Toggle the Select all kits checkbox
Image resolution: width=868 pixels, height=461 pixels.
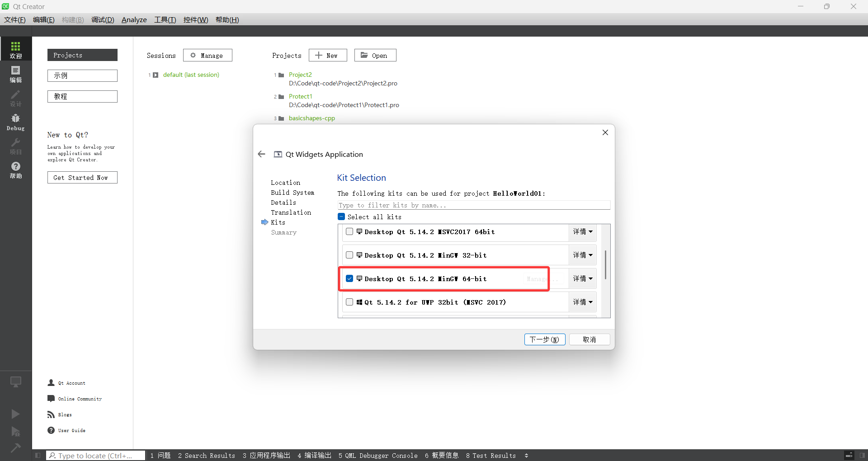point(341,216)
